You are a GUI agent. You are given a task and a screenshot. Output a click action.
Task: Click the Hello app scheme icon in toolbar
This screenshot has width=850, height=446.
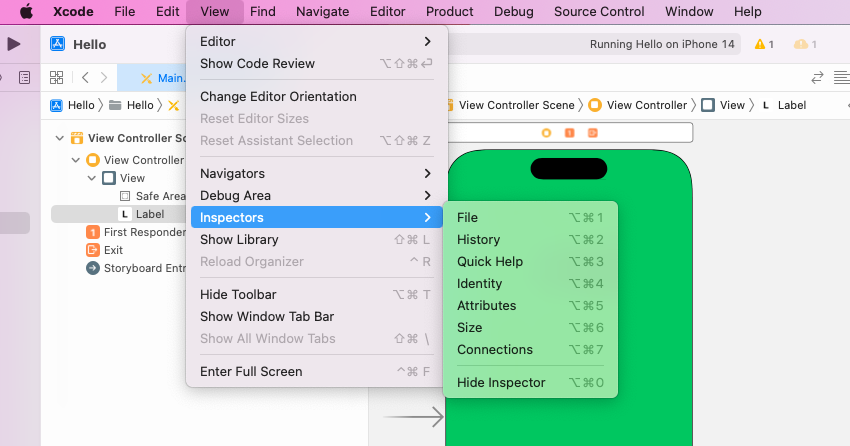(57, 44)
